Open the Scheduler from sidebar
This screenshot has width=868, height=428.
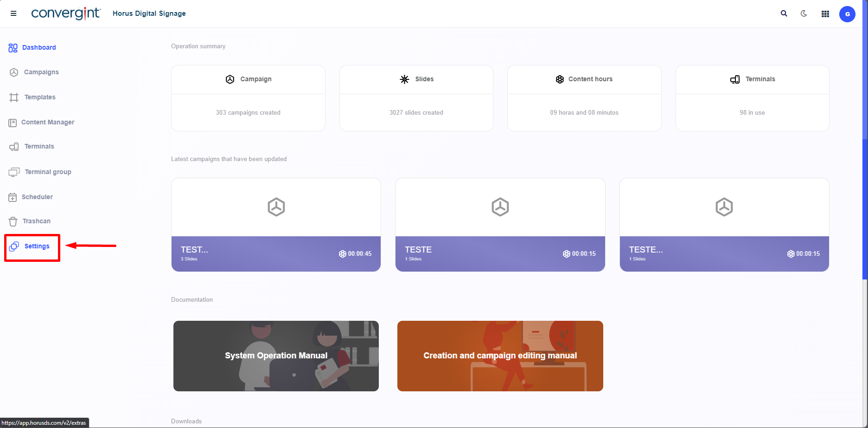37,197
